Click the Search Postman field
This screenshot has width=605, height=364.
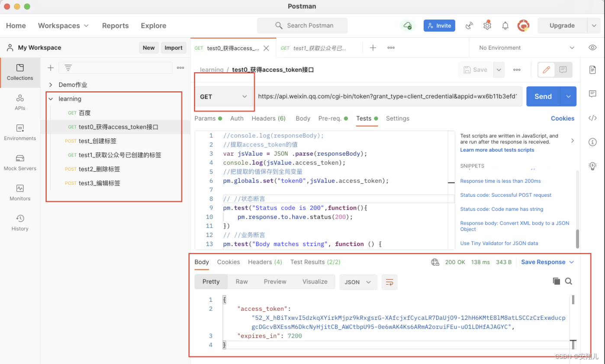[x=302, y=26]
